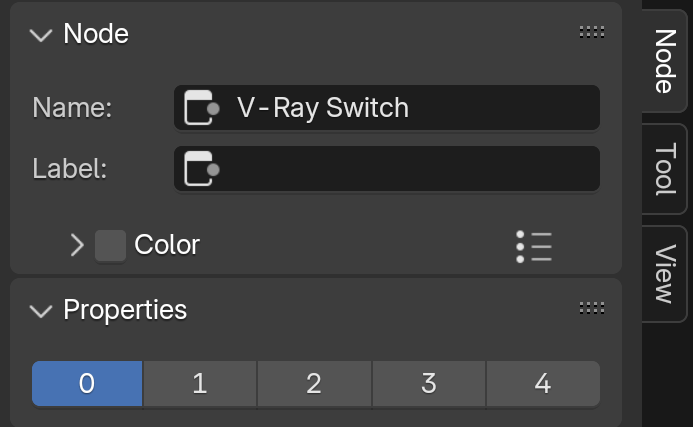Select switch option 0
The width and height of the screenshot is (693, 427).
87,383
